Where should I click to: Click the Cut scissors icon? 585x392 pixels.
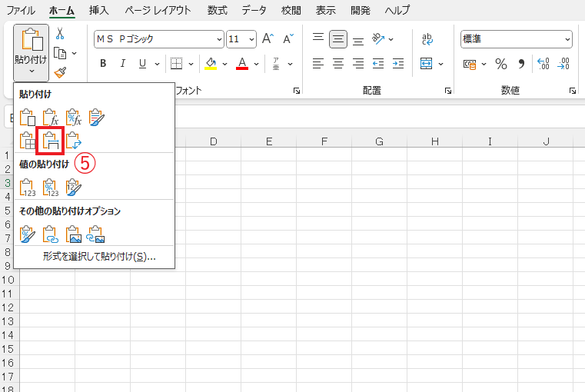60,34
